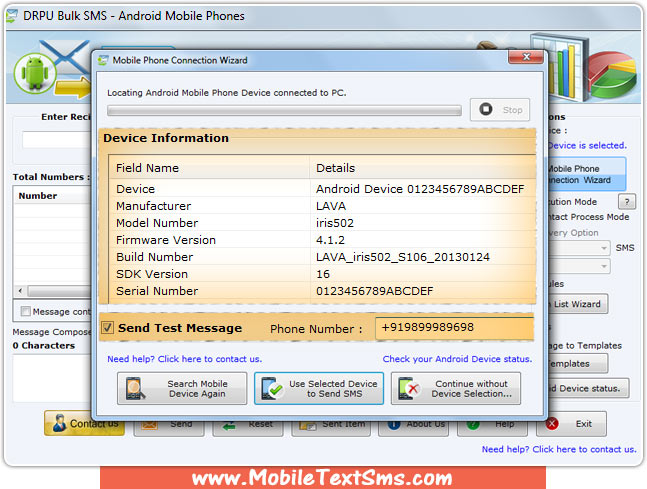Click the List Wizard button in main window
Screen dimensions: 647x489
pyautogui.click(x=578, y=304)
